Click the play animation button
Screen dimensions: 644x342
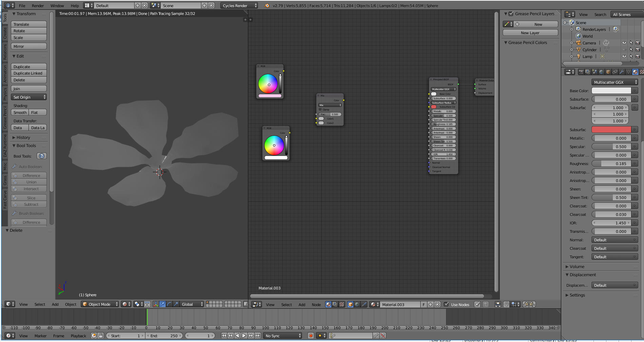244,336
